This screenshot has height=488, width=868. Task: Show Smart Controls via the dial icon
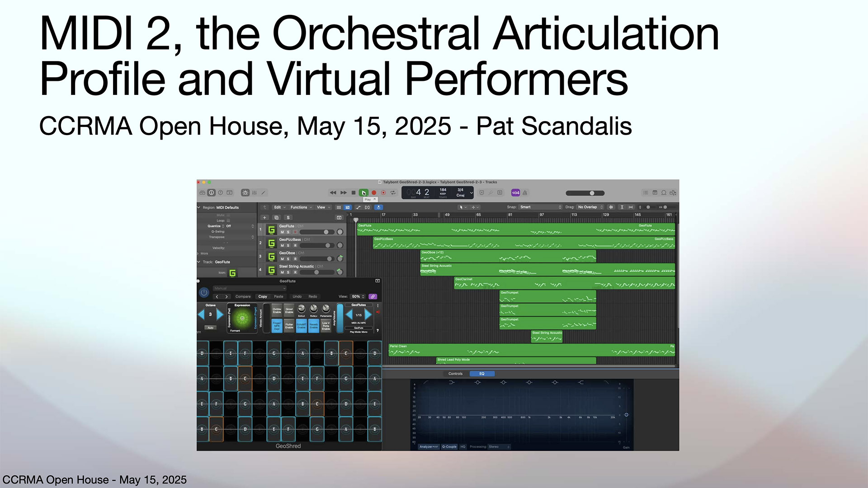click(245, 193)
